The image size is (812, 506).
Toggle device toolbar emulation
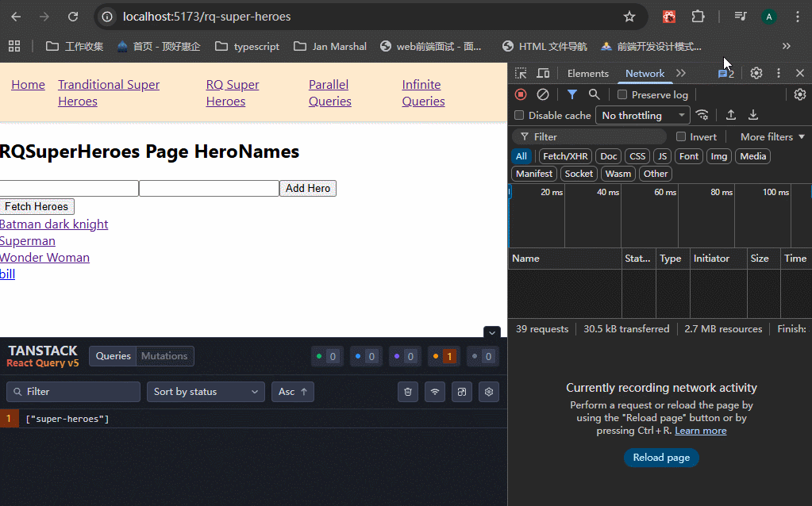[543, 73]
